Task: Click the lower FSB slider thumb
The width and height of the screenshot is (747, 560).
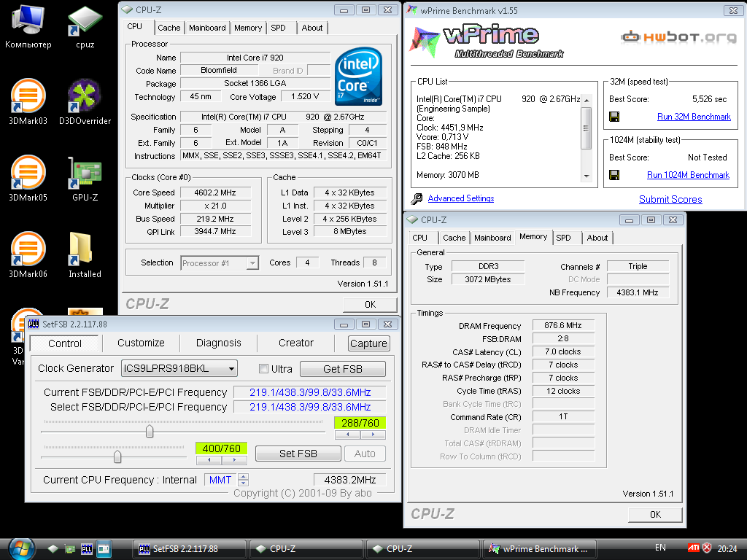Action: [x=117, y=457]
